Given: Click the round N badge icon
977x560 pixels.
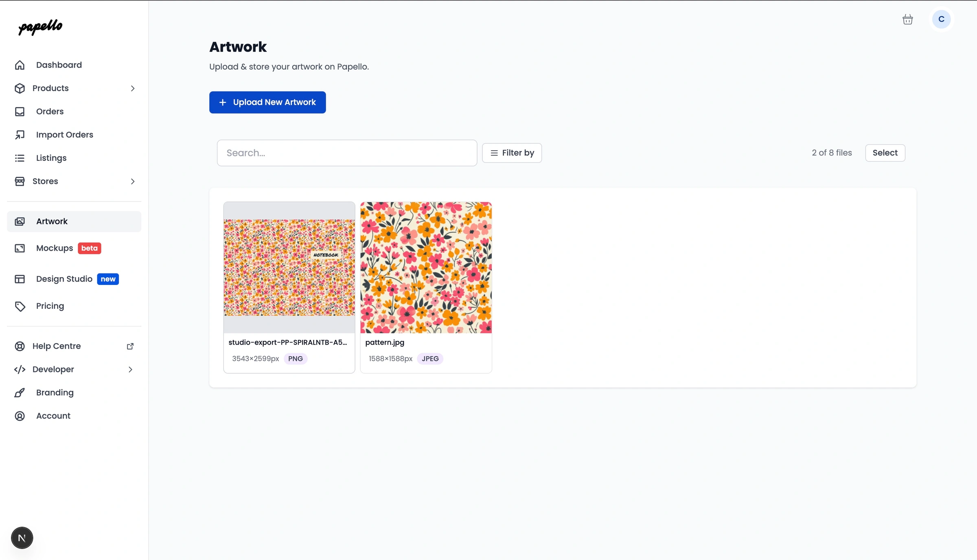Looking at the screenshot, I should pos(22,538).
